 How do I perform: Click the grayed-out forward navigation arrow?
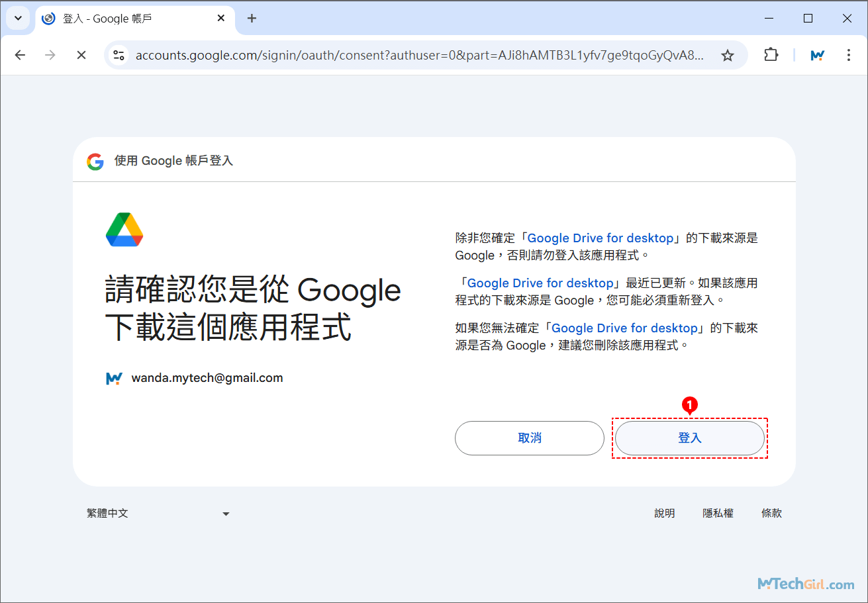click(50, 55)
